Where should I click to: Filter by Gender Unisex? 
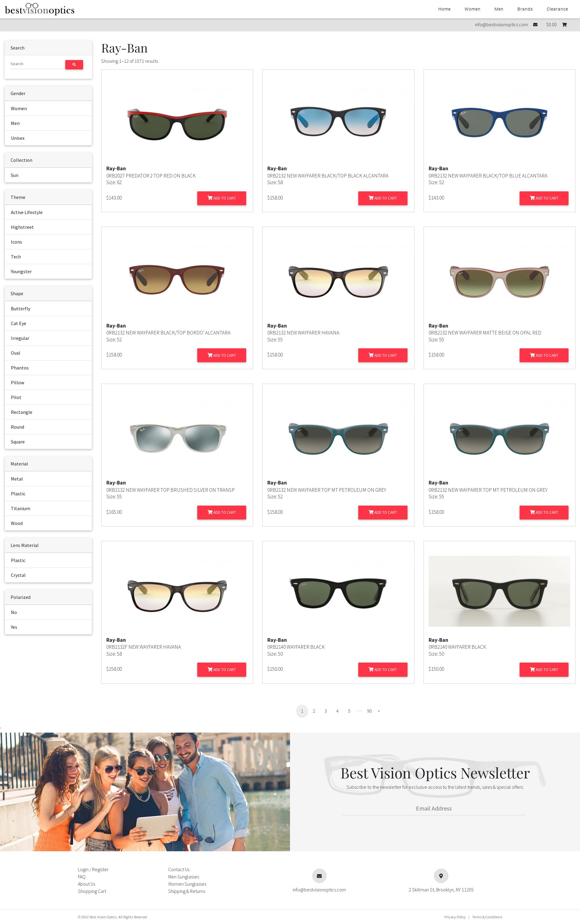click(48, 138)
